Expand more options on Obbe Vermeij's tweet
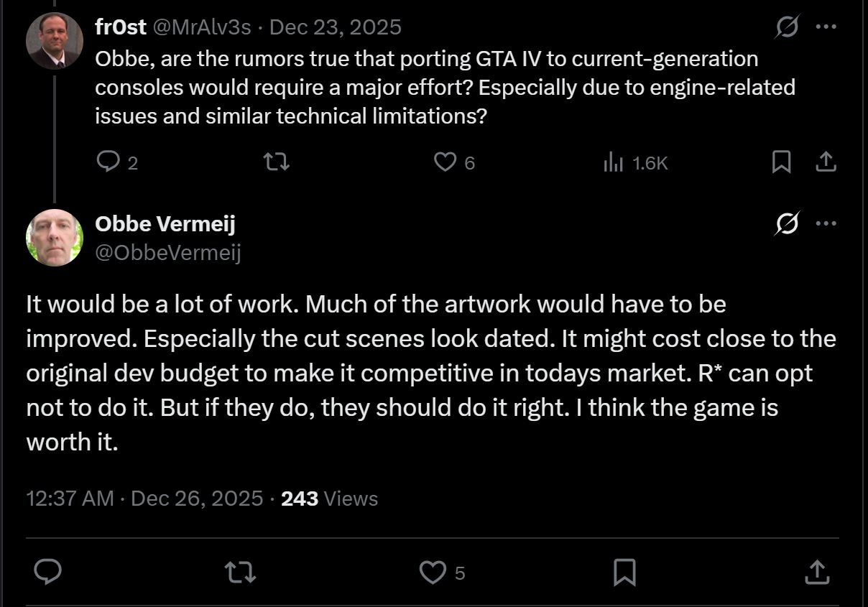The height and width of the screenshot is (607, 868). [x=826, y=223]
